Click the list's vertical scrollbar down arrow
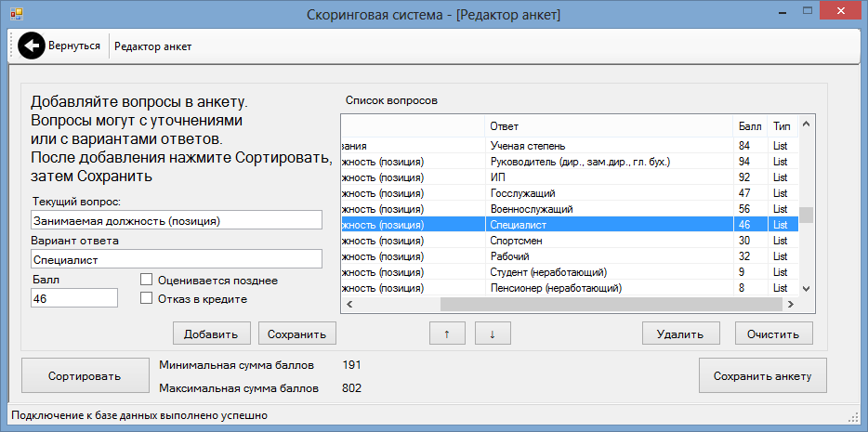This screenshot has height=432, width=868. 806,288
